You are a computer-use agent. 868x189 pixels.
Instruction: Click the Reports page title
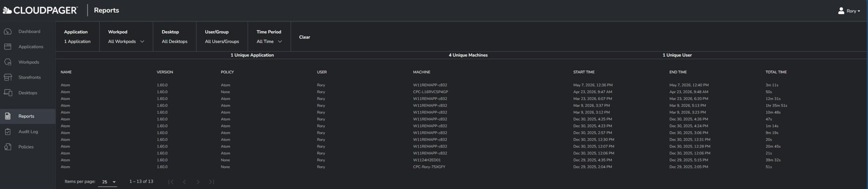pyautogui.click(x=106, y=11)
